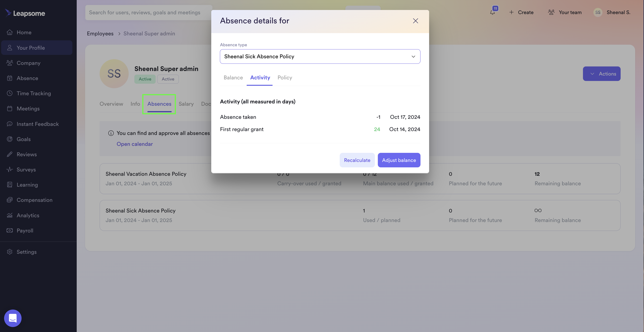The height and width of the screenshot is (332, 644).
Task: Click the large SS profile avatar
Action: coord(114,74)
